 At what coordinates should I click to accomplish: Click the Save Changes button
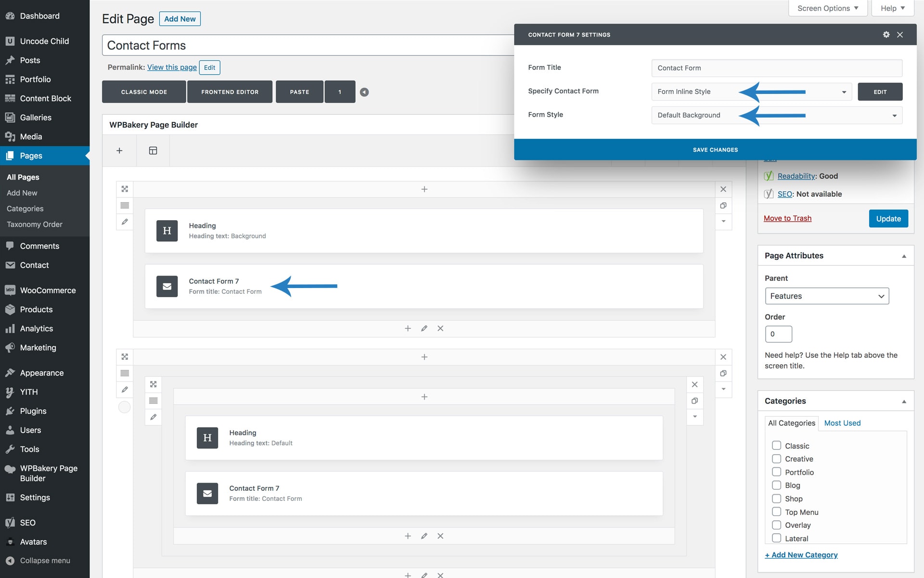[715, 150]
